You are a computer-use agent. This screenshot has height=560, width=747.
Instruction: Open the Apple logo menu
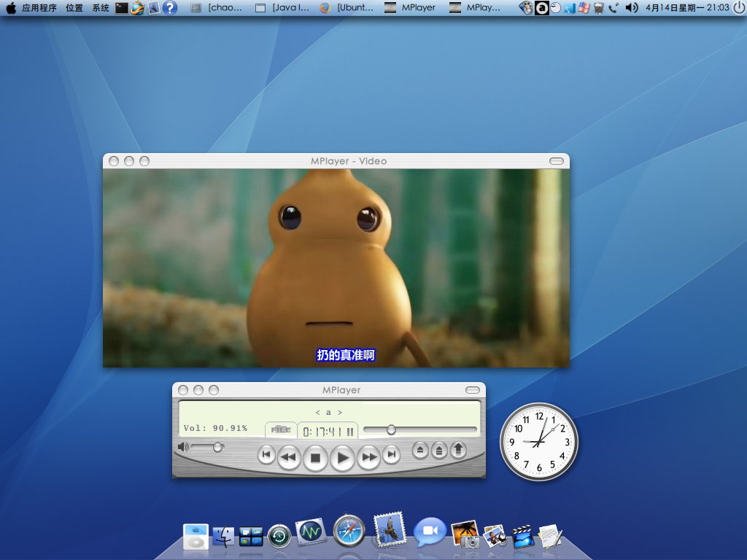pos(10,7)
